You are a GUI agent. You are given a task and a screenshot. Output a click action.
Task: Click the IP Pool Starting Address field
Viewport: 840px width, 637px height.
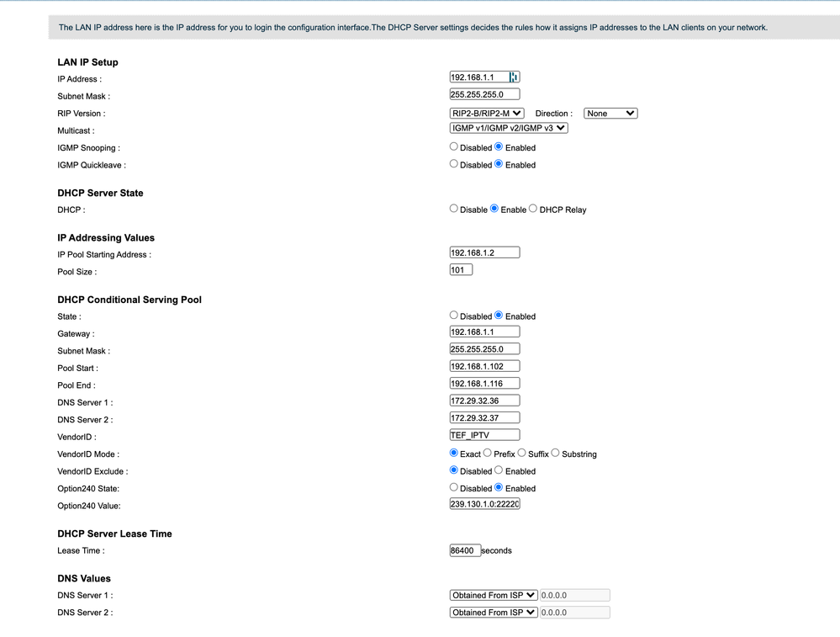click(x=484, y=252)
